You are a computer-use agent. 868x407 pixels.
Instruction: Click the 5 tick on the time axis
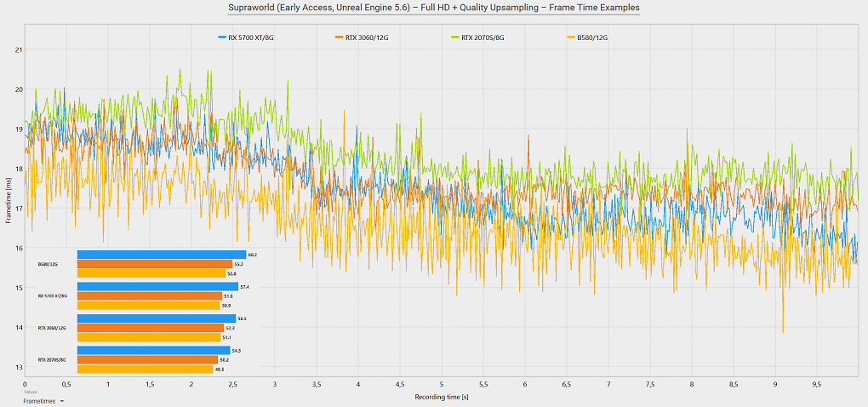442,384
